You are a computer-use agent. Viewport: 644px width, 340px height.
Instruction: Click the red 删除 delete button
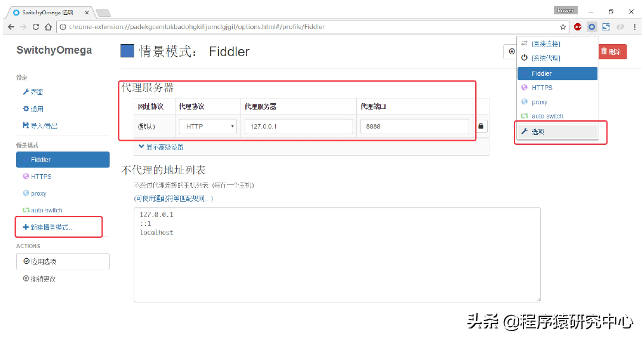coord(611,52)
